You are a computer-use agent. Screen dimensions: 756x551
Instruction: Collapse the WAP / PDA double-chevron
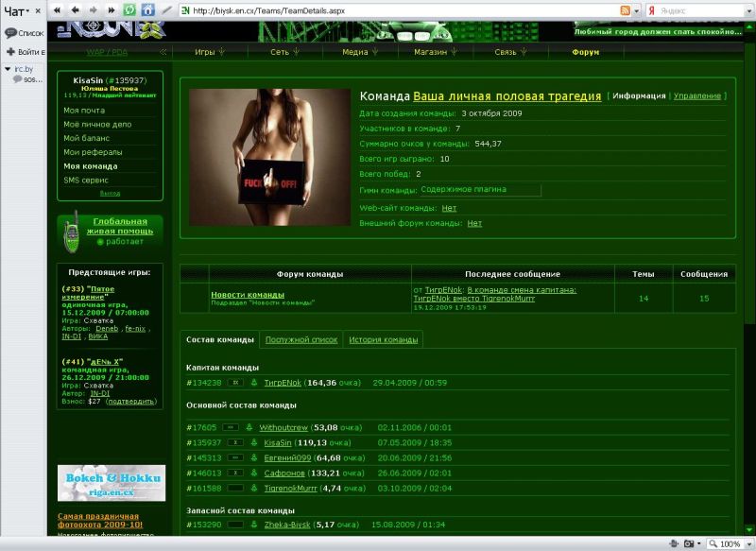[x=163, y=52]
